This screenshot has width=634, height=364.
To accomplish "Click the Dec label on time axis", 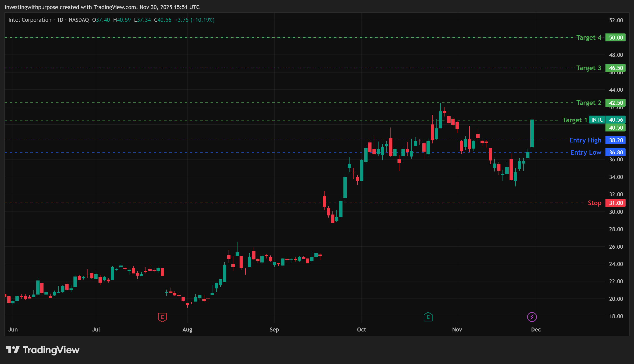I will (x=536, y=330).
